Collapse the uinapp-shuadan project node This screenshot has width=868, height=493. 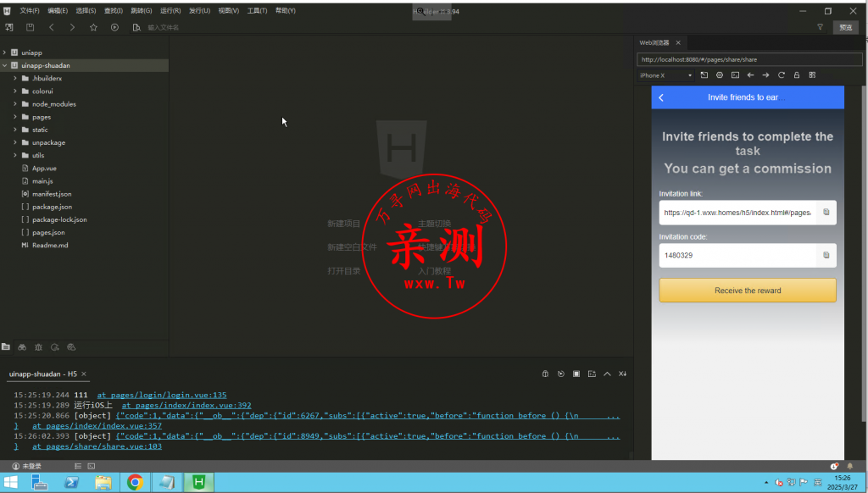[x=5, y=65]
